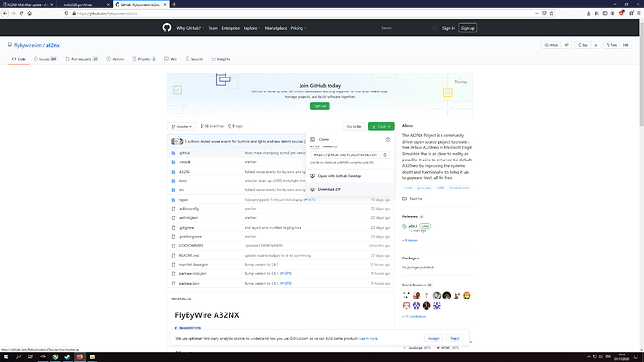This screenshot has width=644, height=362.
Task: Open the docs folder
Action: click(x=183, y=181)
